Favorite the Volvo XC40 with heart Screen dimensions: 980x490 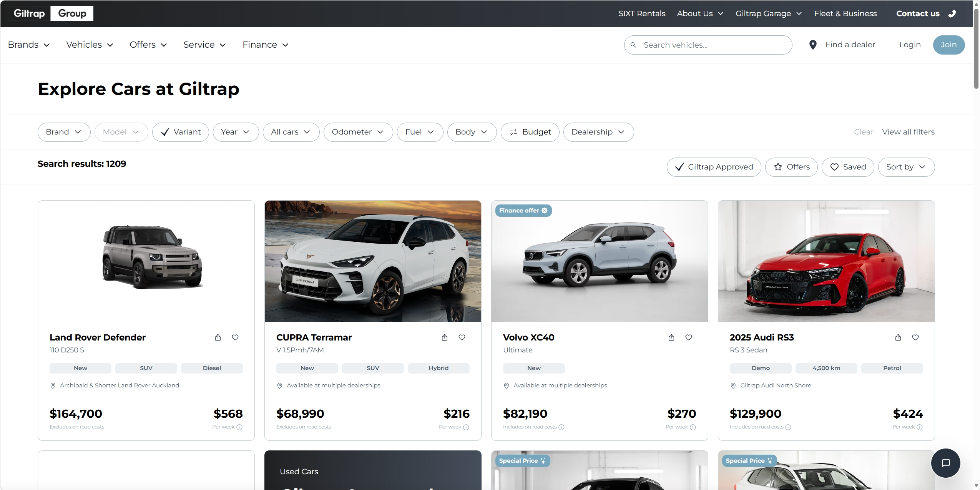pos(689,337)
